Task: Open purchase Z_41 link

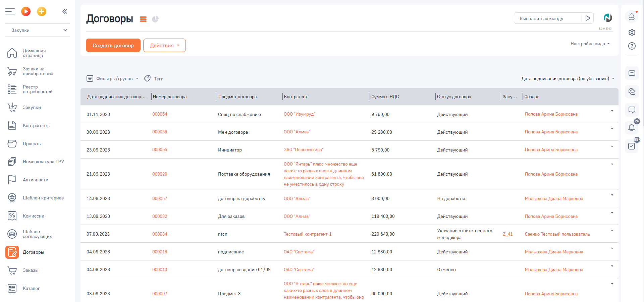Action: 508,234
